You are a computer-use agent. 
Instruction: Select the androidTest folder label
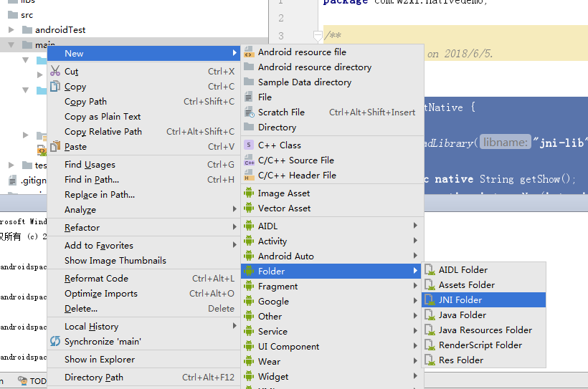[x=60, y=29]
